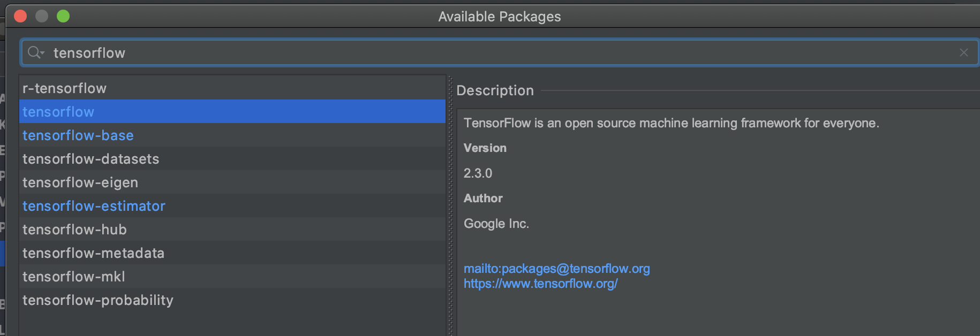
Task: Click the Available Packages title bar
Action: (499, 17)
